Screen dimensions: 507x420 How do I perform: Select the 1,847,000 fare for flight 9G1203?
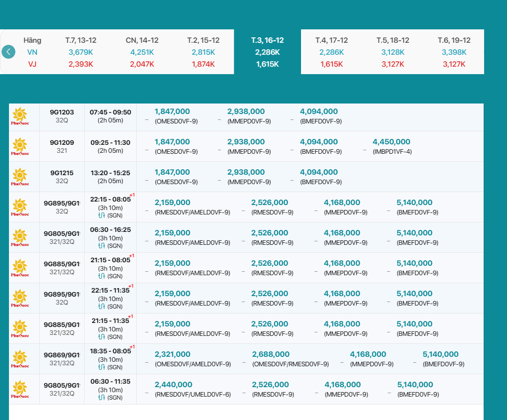pos(172,112)
